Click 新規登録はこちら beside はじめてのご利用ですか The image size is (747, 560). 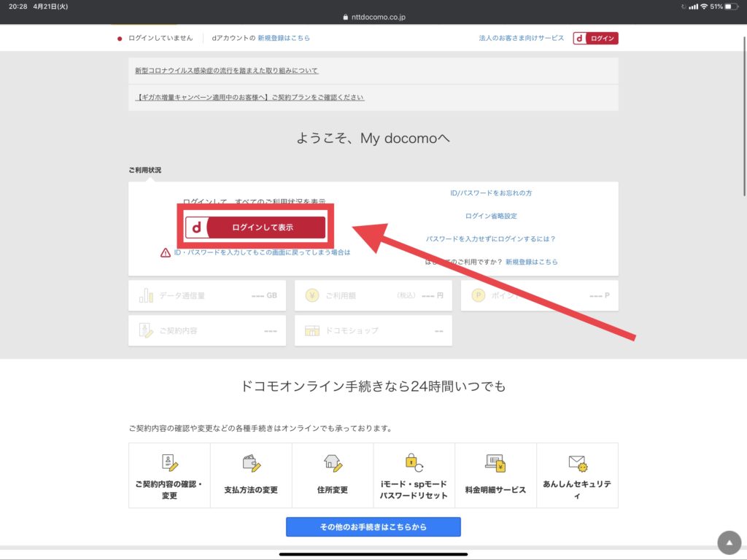pyautogui.click(x=531, y=262)
